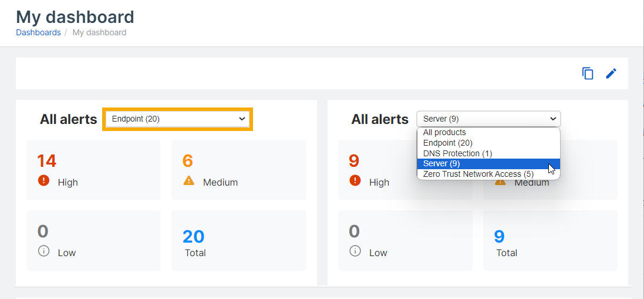Collapse the Server (9) product dropdown box
The image size is (644, 299).
tap(488, 119)
